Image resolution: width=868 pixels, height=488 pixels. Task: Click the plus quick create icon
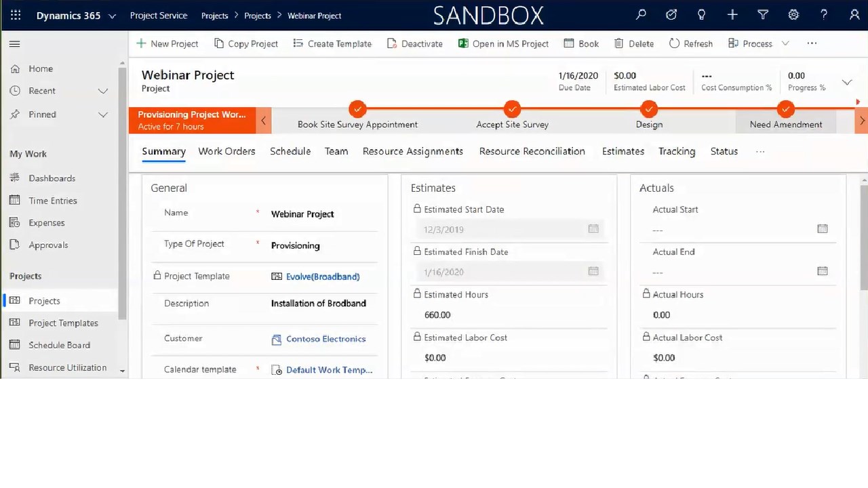click(732, 15)
